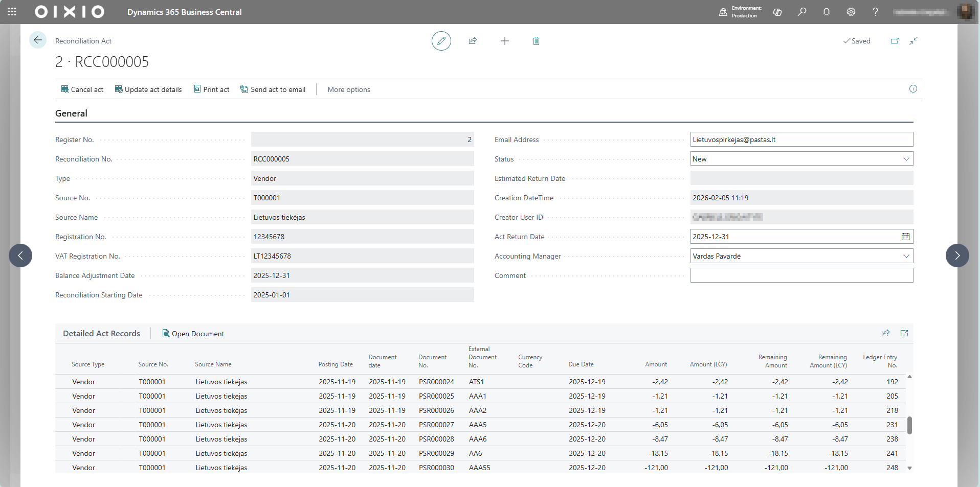Click the trash can delete icon
980x487 pixels.
click(x=536, y=41)
